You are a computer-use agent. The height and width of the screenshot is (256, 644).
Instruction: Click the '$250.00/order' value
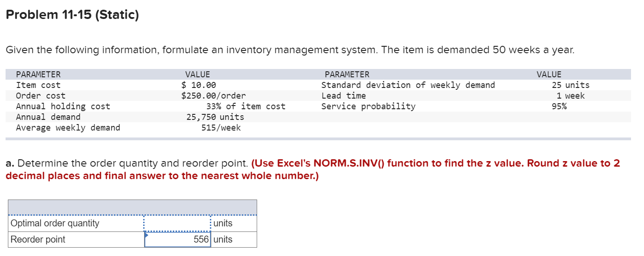tap(213, 96)
